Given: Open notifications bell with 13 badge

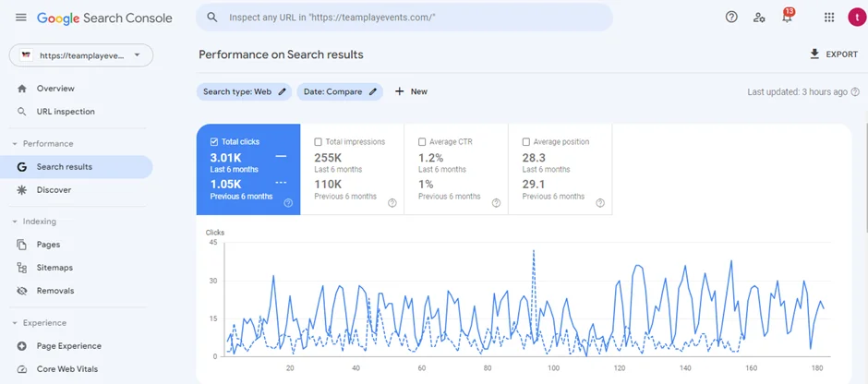Looking at the screenshot, I should 787,16.
